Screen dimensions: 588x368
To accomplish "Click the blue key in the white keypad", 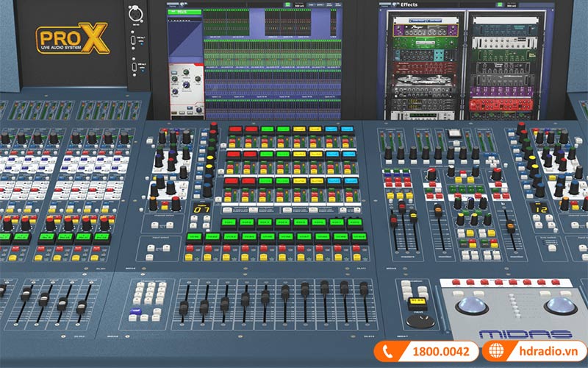I will [135, 311].
